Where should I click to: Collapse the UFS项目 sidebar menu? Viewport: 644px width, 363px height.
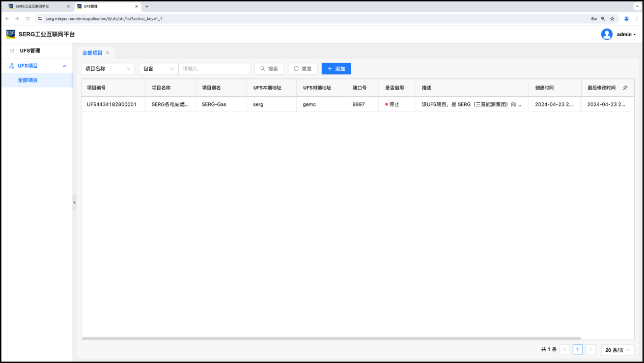(64, 66)
